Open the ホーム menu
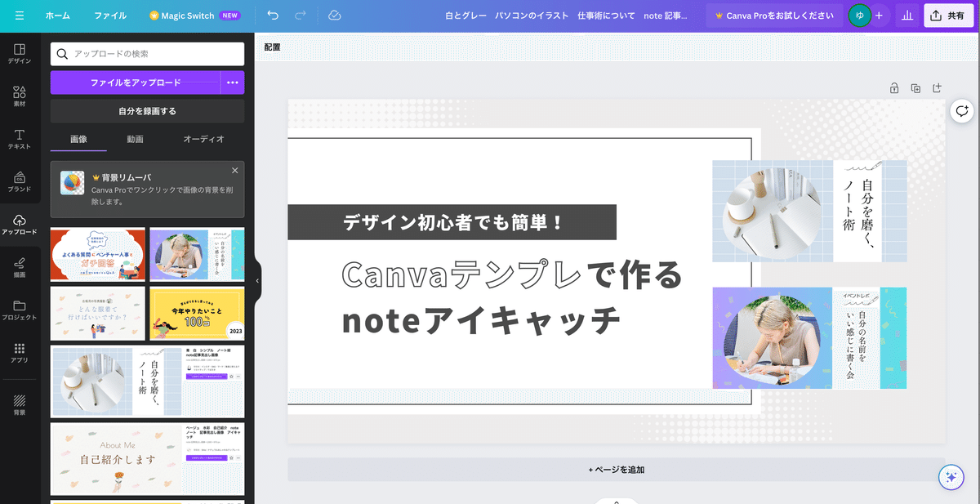This screenshot has height=504, width=980. 58,16
